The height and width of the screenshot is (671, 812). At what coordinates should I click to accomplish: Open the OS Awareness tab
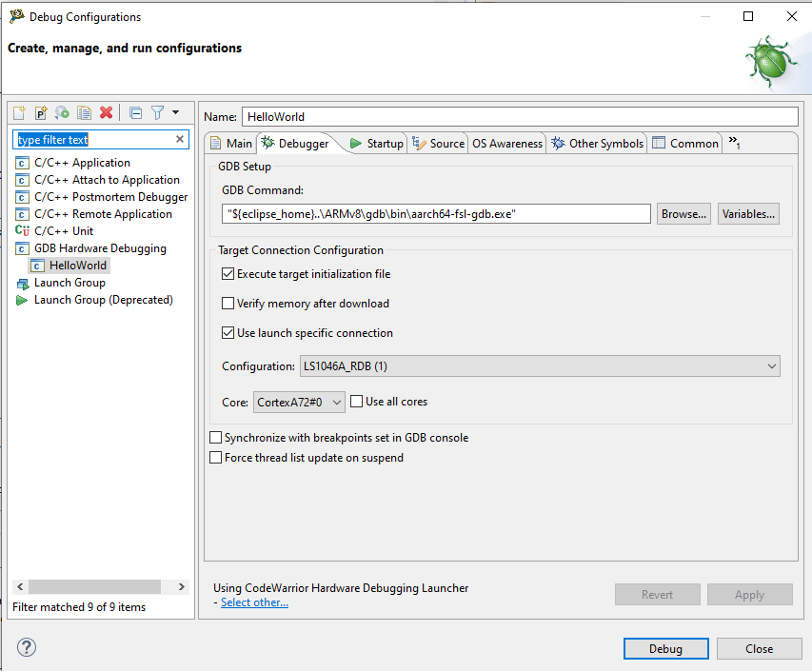pos(507,144)
